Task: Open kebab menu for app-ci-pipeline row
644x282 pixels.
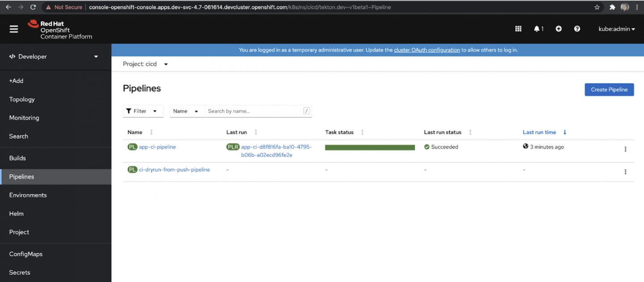Action: [x=625, y=149]
